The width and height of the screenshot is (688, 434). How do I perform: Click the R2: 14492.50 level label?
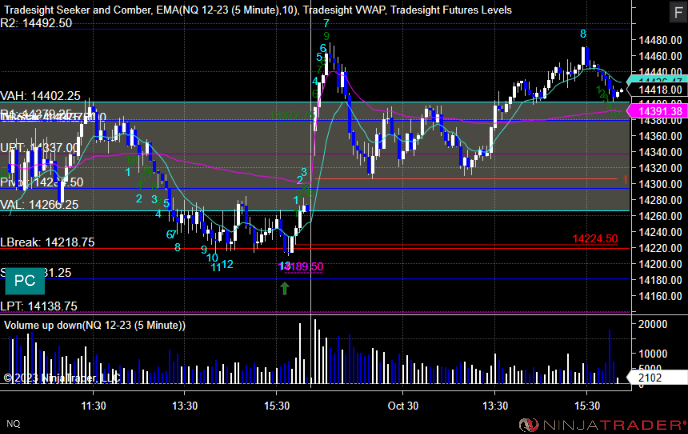click(x=36, y=23)
